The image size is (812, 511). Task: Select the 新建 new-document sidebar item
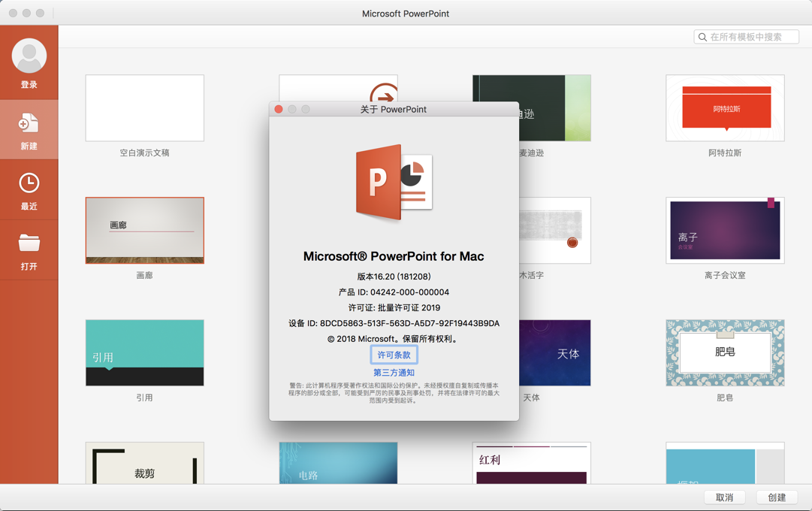[29, 130]
